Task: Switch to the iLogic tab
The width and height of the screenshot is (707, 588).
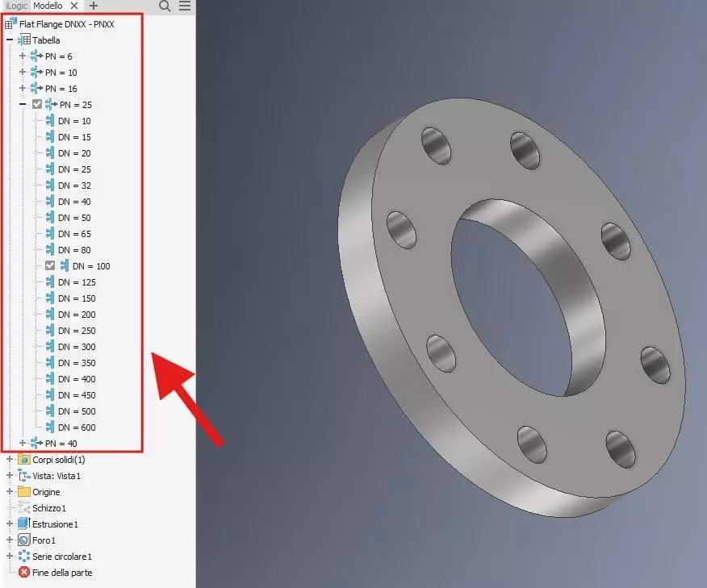Action: click(16, 6)
